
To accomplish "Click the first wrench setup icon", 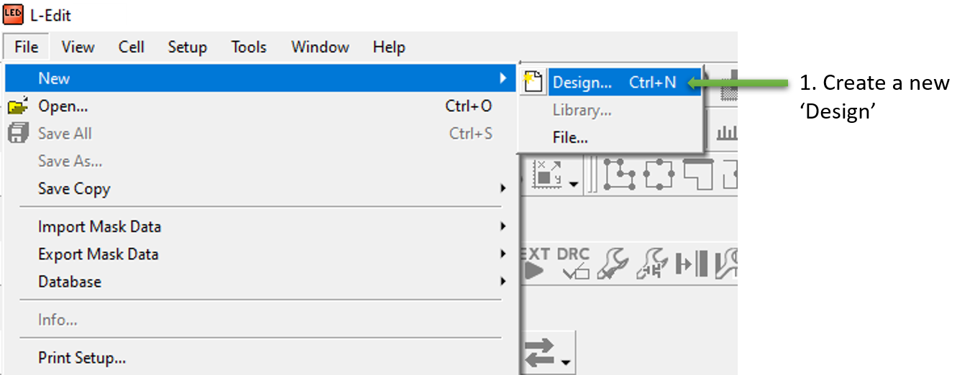I will (x=613, y=263).
